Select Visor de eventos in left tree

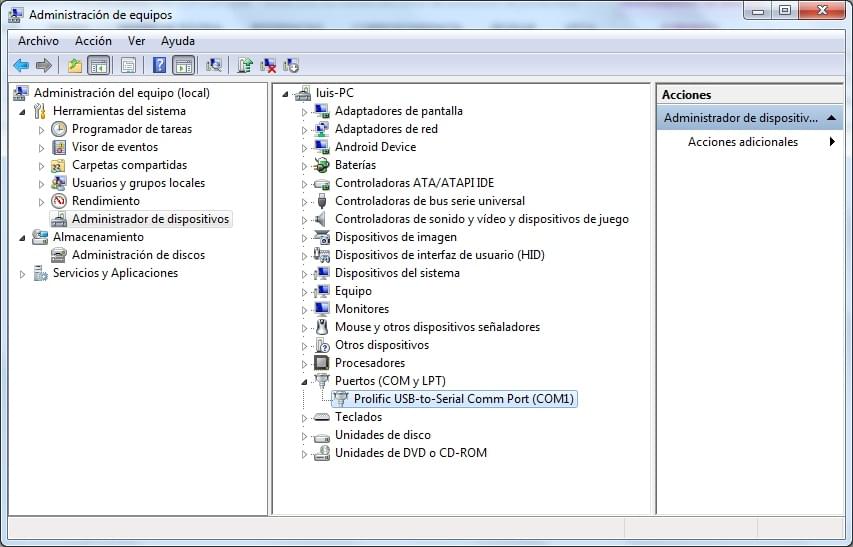pyautogui.click(x=114, y=147)
